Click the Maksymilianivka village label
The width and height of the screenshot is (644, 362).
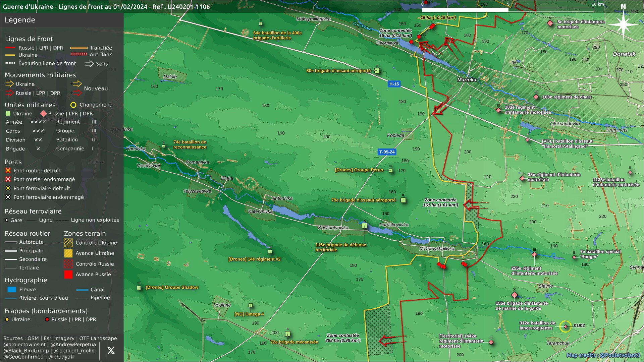click(313, 19)
